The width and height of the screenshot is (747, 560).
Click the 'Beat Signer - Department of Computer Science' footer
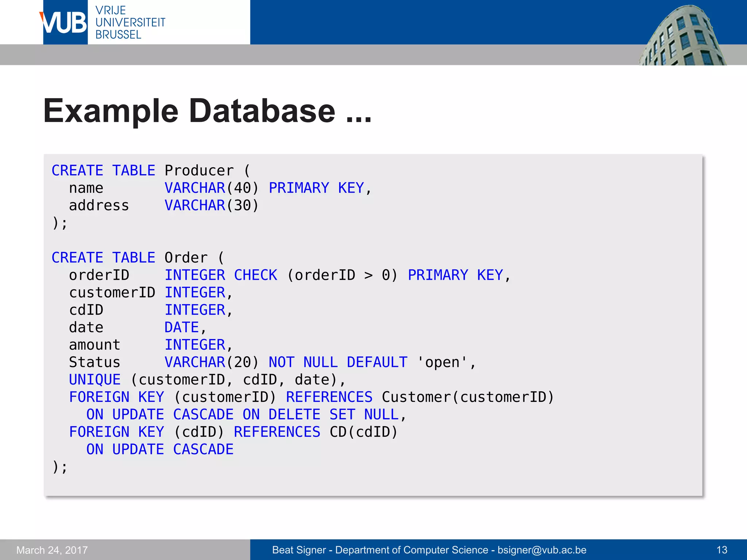(x=429, y=550)
